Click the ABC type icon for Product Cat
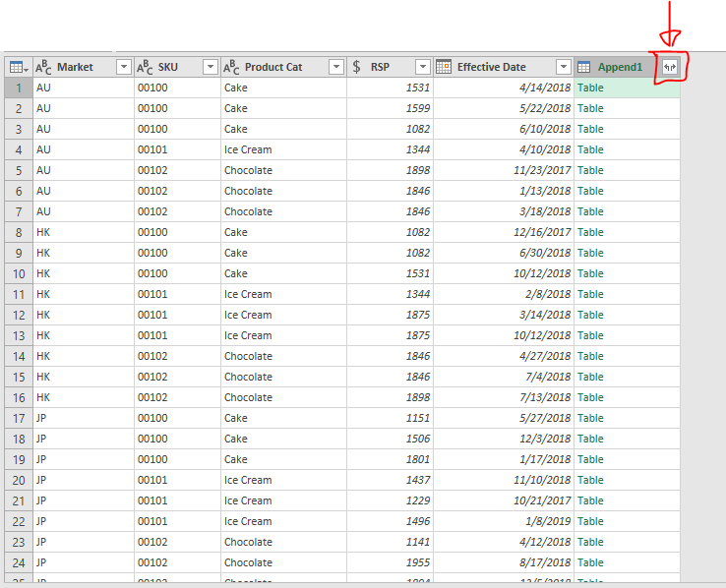 click(x=231, y=67)
